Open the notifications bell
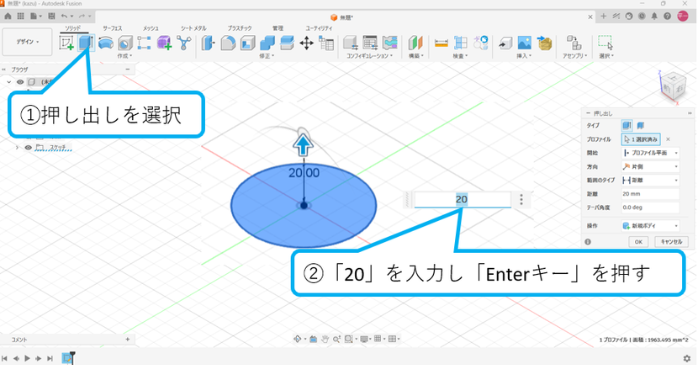698x365 pixels. (654, 16)
